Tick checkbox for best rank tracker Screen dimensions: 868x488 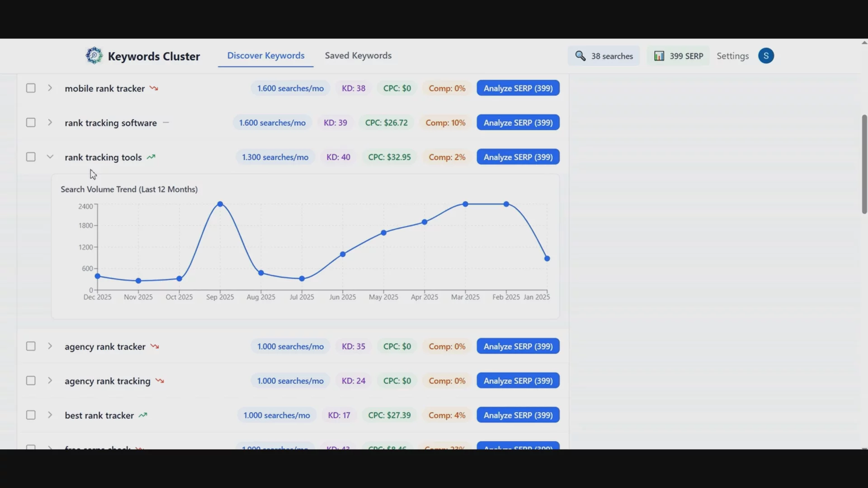click(31, 415)
